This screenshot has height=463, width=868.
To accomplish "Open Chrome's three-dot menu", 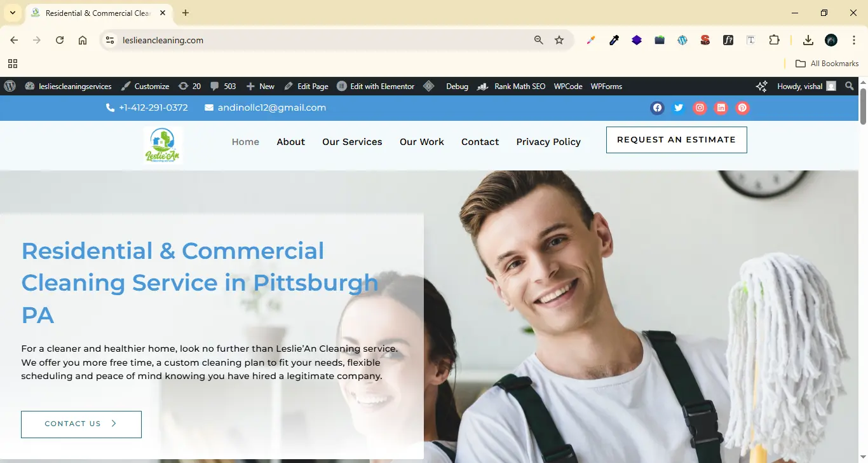I will coord(853,40).
